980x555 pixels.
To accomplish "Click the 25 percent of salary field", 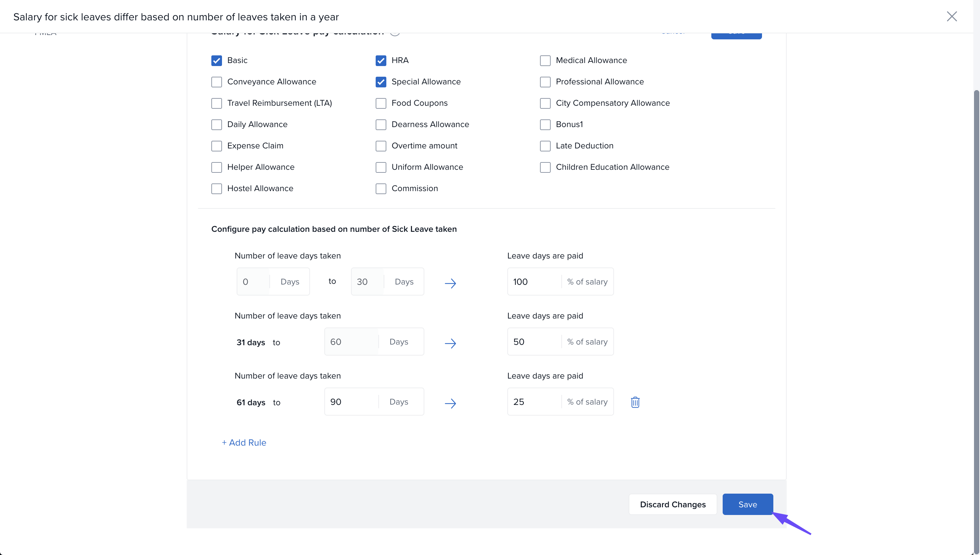I will pos(533,402).
